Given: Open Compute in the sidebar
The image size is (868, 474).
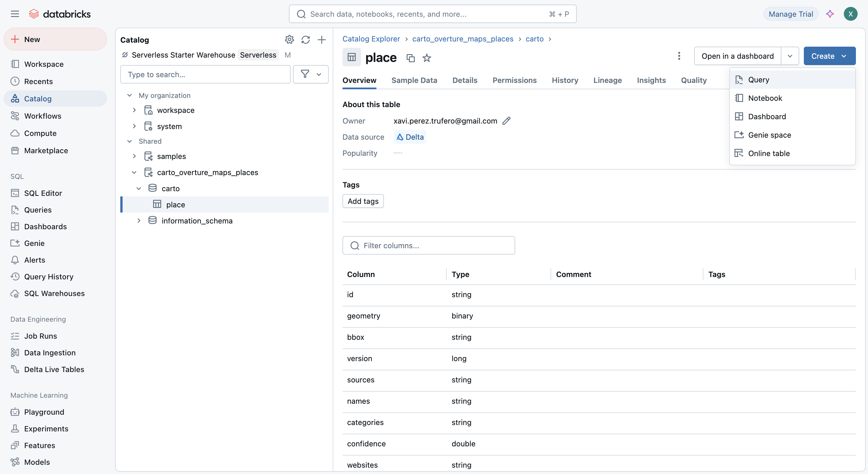Looking at the screenshot, I should coord(55,133).
